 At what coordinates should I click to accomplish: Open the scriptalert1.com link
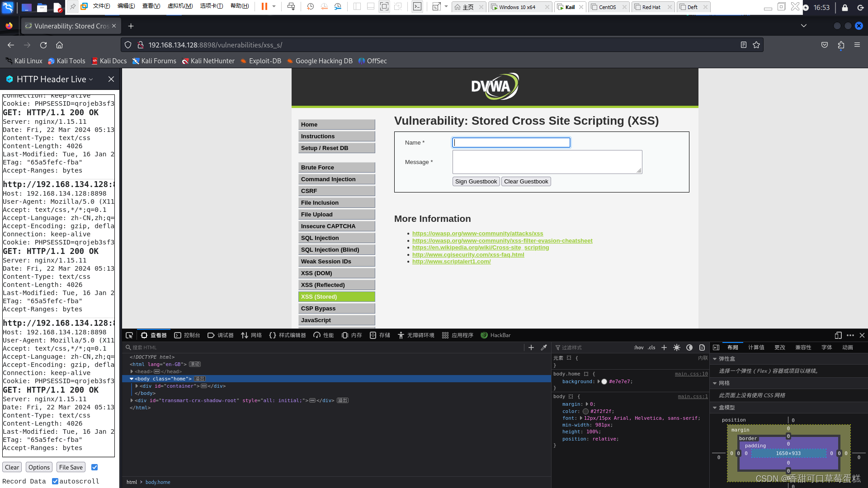[451, 261]
